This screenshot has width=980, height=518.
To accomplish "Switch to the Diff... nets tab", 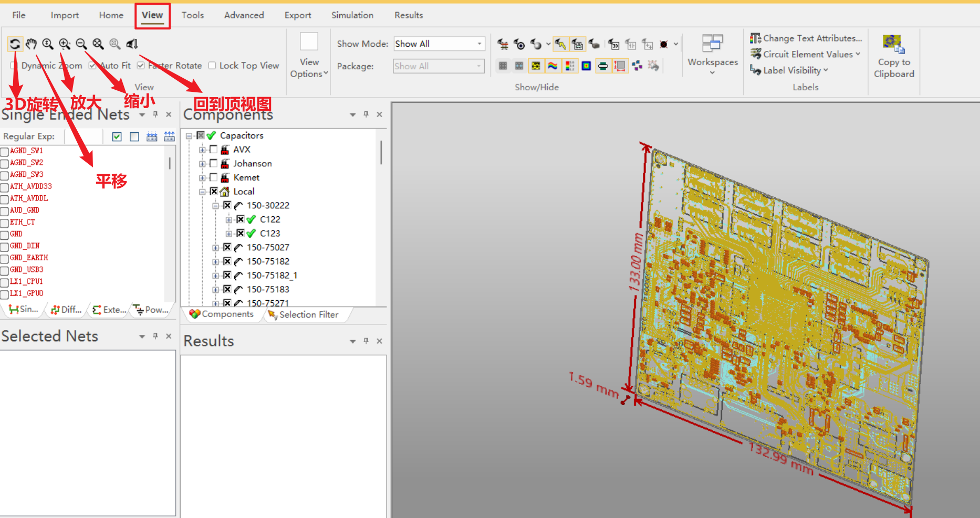I will tap(66, 310).
